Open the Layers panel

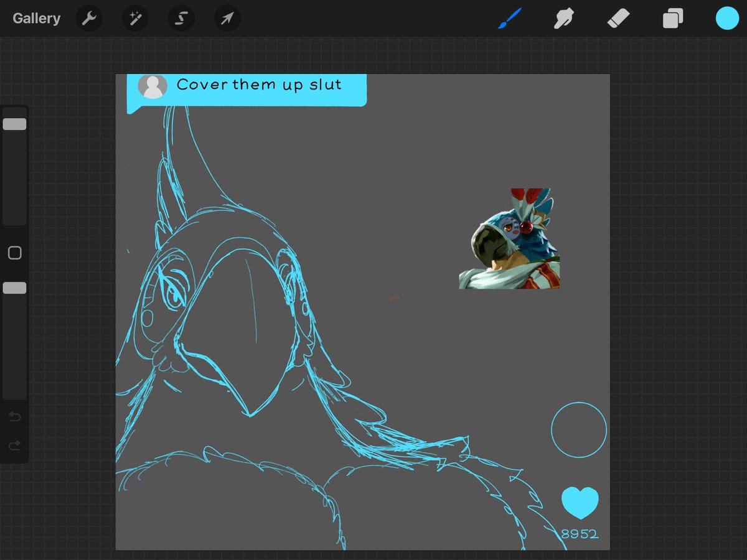click(x=673, y=18)
